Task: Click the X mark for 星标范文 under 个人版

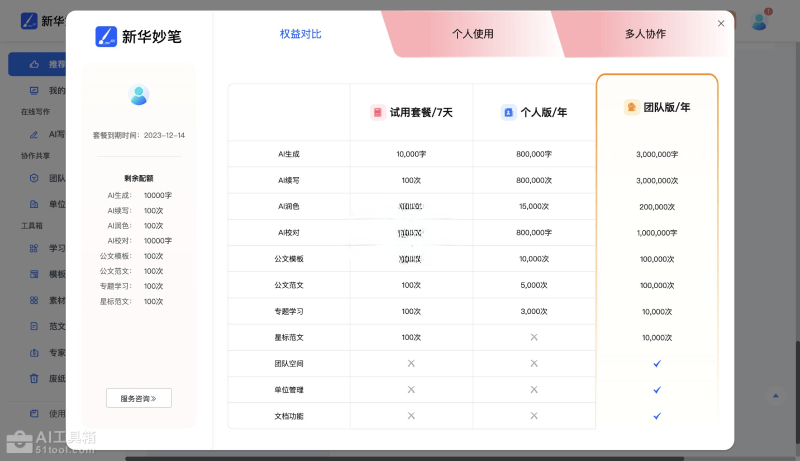Action: pyautogui.click(x=534, y=337)
